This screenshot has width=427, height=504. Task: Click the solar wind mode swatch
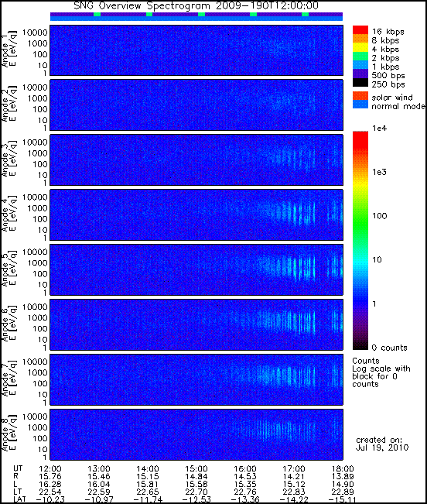click(x=360, y=96)
